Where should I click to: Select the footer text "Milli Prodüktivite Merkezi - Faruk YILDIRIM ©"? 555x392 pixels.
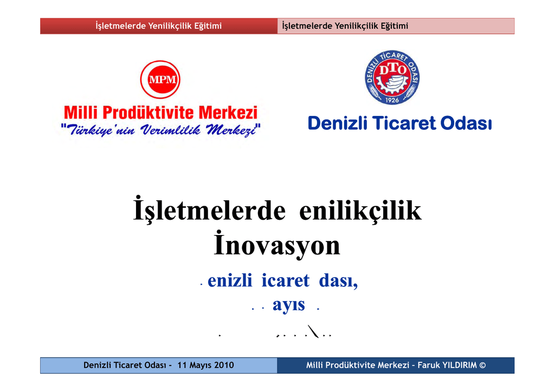tap(396, 365)
